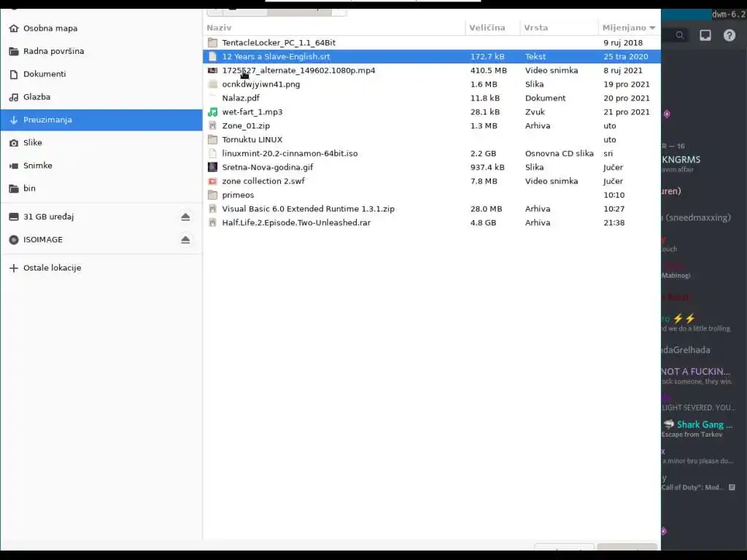Click the thumbnail of Sretna-Nova-godina.gif

(x=212, y=167)
